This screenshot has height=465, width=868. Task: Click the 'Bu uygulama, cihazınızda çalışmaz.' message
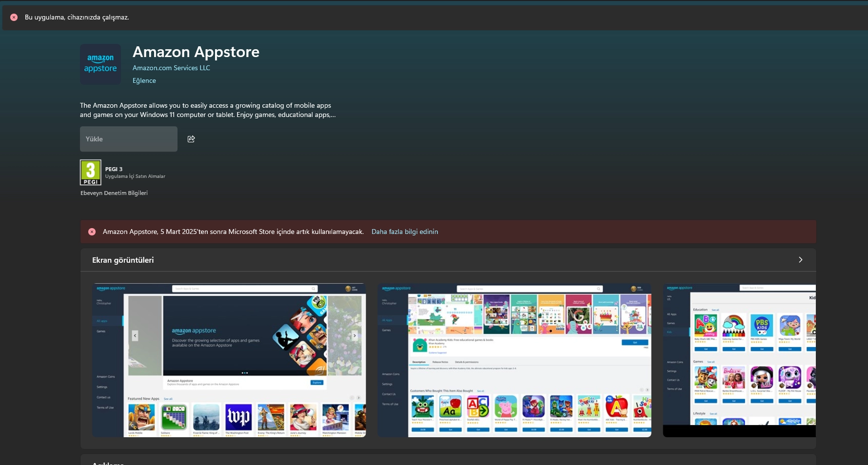(77, 17)
